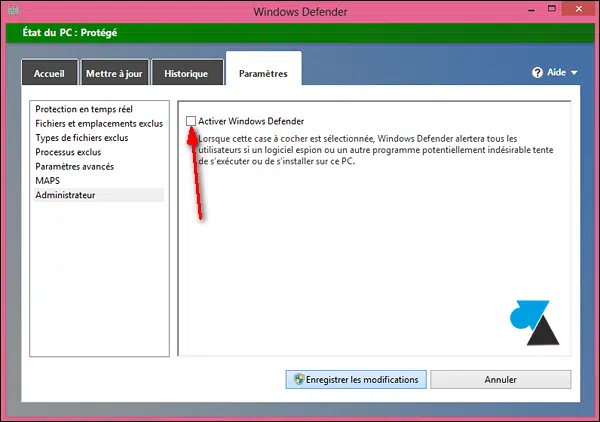Close the Windows Defender window
This screenshot has width=600, height=422.
pos(579,9)
